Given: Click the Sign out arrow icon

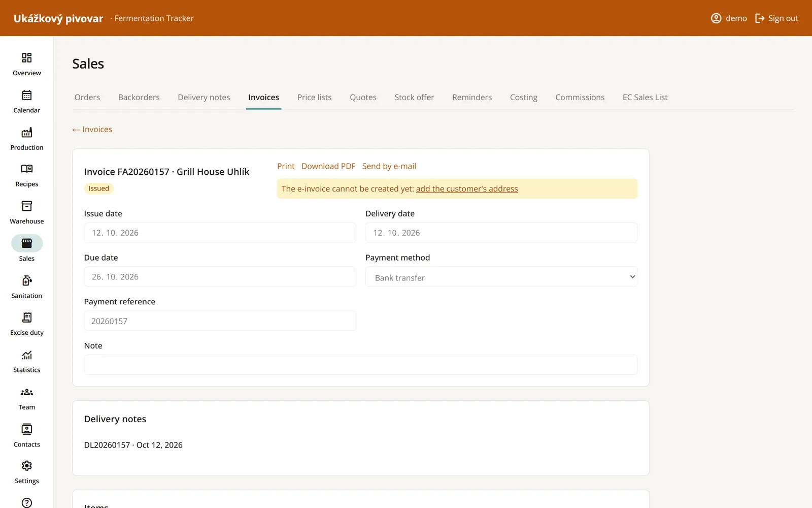Looking at the screenshot, I should (760, 18).
